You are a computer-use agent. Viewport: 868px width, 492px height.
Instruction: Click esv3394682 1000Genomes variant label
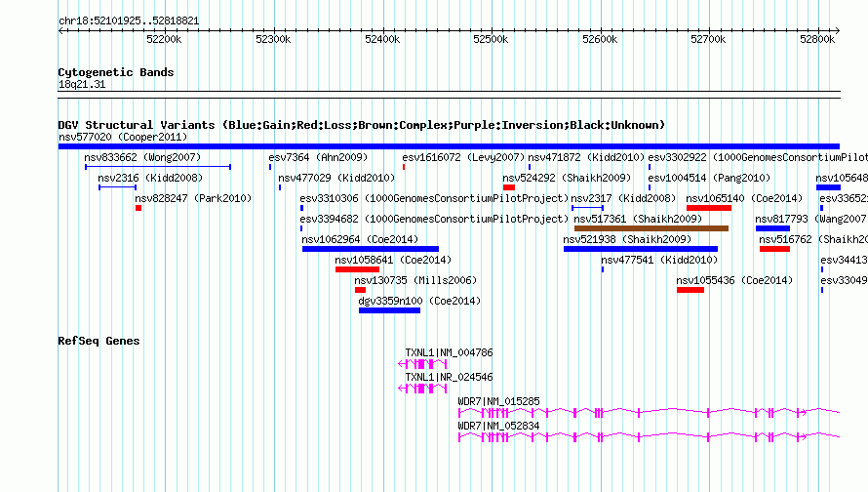click(x=435, y=219)
